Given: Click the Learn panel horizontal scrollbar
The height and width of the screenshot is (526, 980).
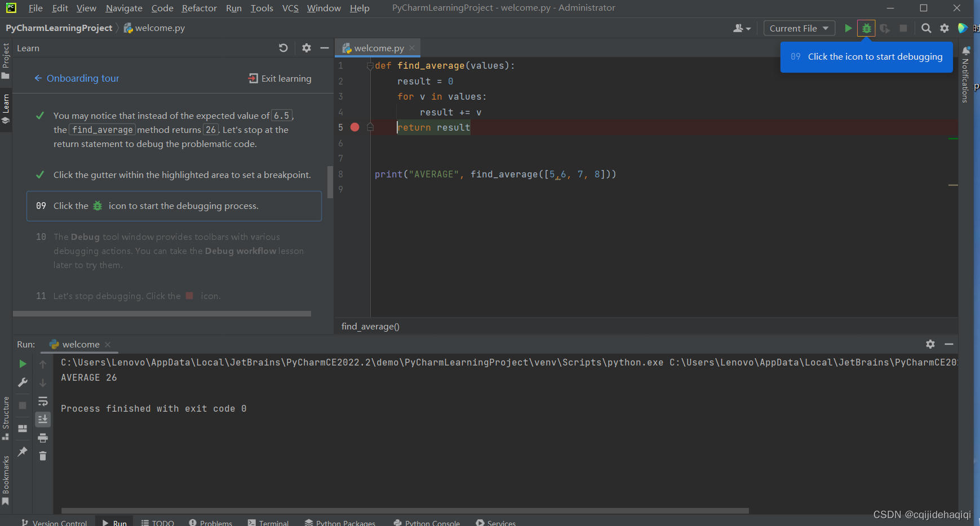Looking at the screenshot, I should click(162, 314).
